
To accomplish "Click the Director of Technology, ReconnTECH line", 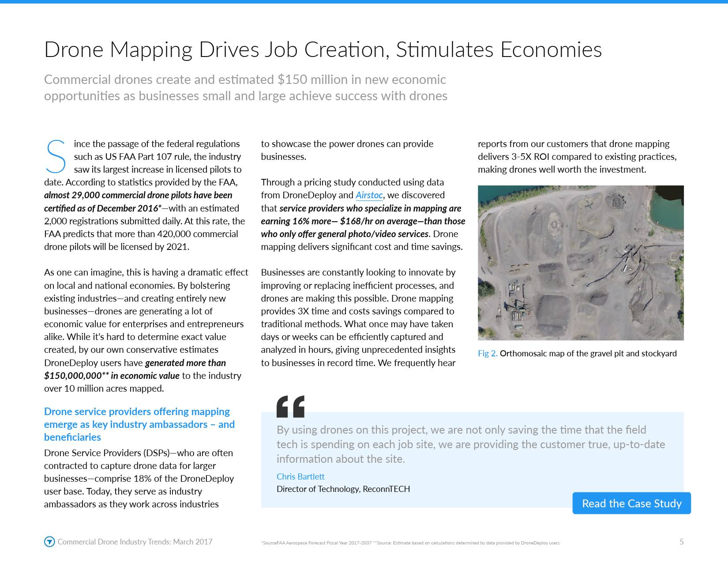I will [343, 489].
